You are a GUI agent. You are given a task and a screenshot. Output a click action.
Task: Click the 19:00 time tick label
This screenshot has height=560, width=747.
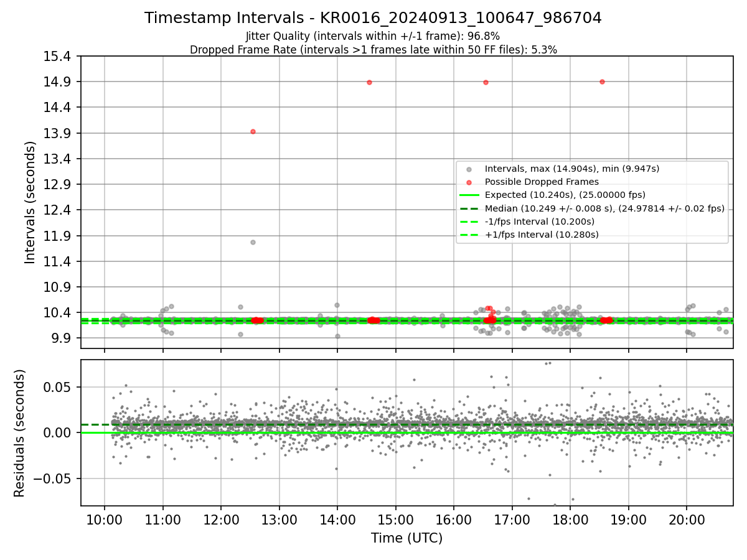[628, 520]
